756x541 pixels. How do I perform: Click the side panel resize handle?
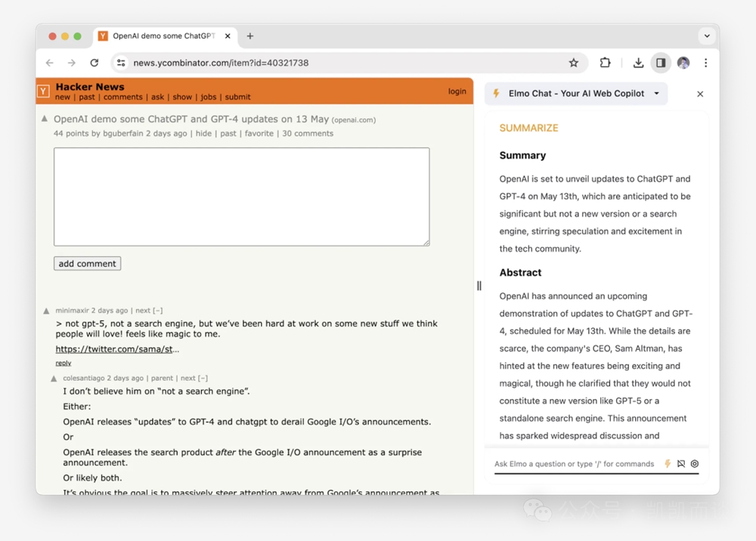click(479, 286)
